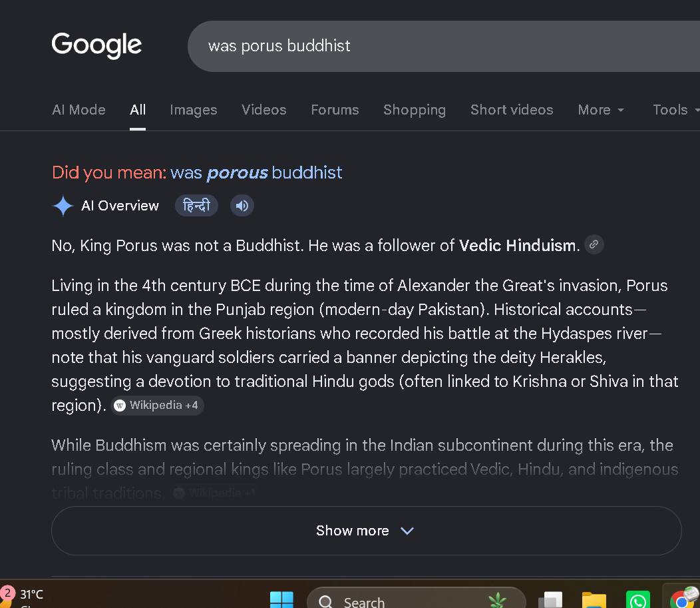The image size is (700, 608).
Task: Follow the 'was porous buddhist' suggestion link
Action: pyautogui.click(x=256, y=172)
